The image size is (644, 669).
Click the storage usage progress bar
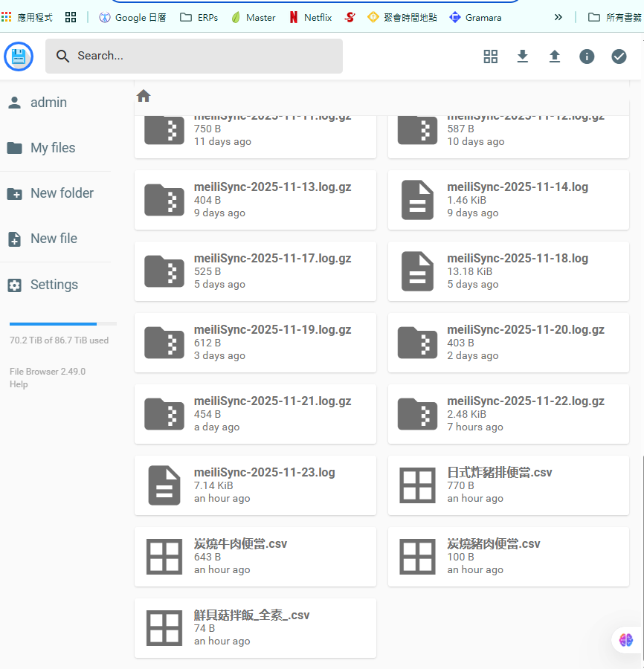(x=62, y=324)
